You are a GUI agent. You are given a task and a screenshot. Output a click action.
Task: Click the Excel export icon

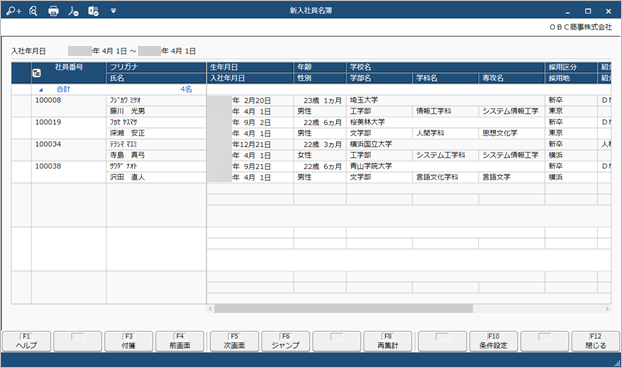[x=94, y=11]
